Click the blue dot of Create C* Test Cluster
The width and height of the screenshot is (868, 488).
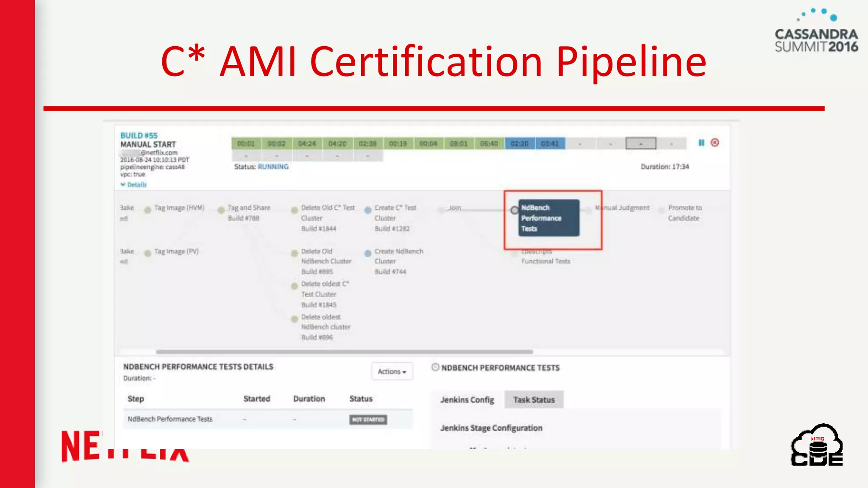coord(368,210)
